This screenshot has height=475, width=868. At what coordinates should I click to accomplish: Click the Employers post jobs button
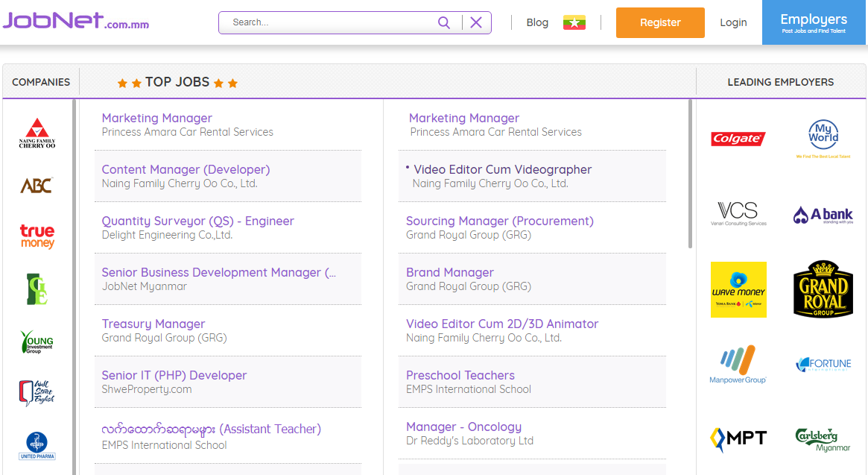(x=814, y=22)
